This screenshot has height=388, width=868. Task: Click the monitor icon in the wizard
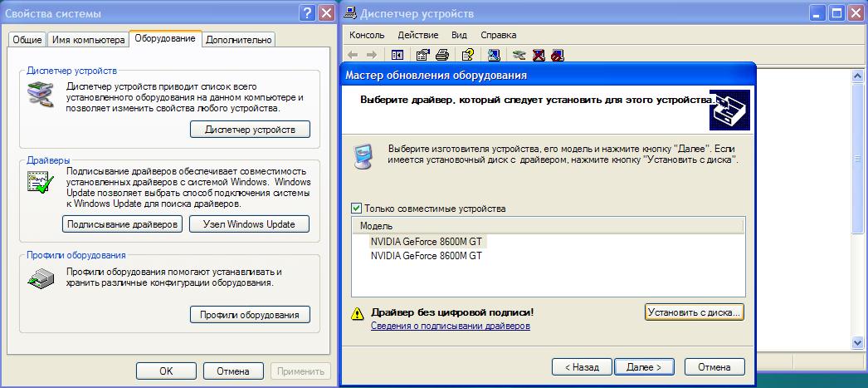[363, 155]
